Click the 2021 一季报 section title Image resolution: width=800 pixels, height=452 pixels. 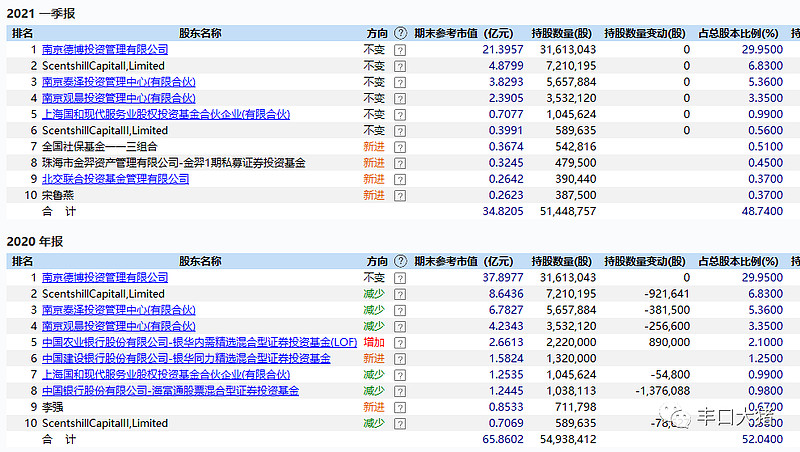pos(41,14)
